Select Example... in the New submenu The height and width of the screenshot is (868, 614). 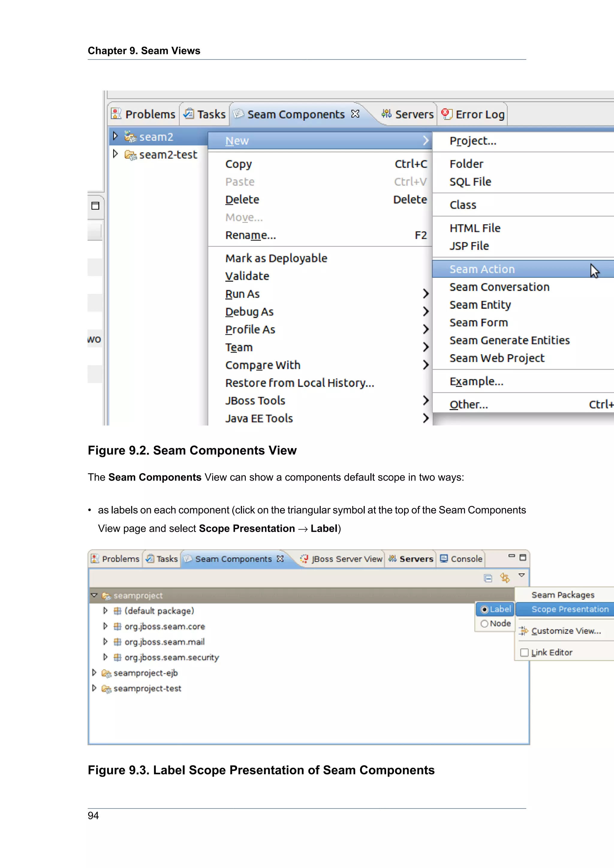coord(523,381)
